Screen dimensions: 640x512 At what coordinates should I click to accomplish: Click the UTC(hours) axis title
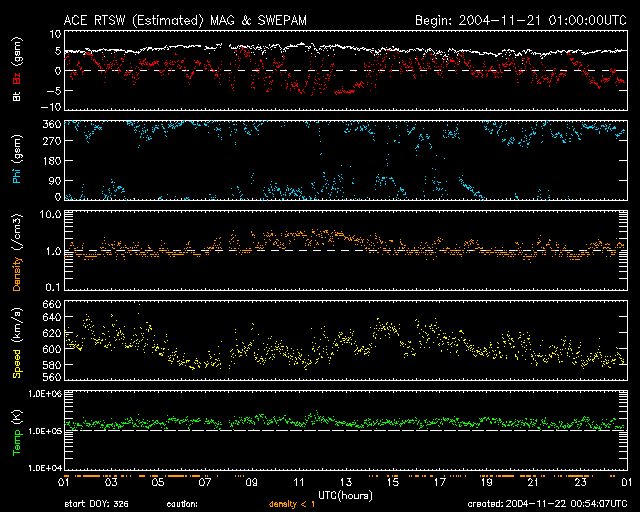pos(348,494)
